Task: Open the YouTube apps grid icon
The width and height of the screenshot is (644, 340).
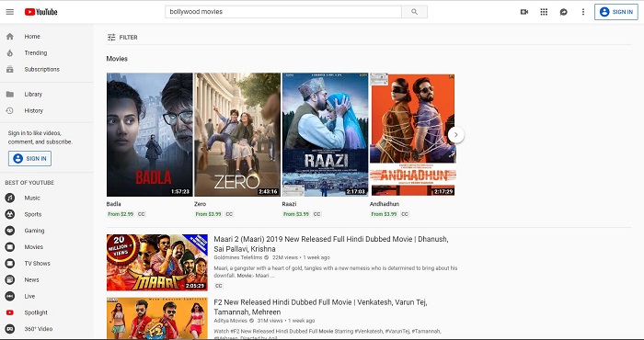Action: 544,12
